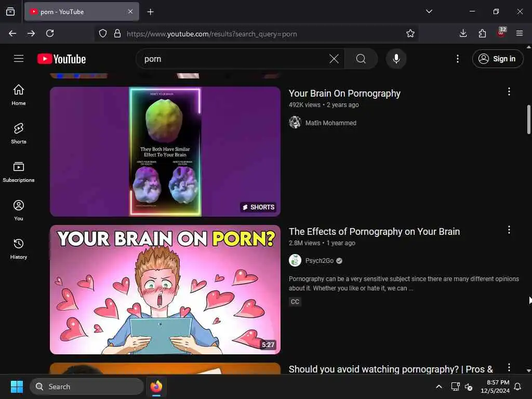Image resolution: width=532 pixels, height=399 pixels.
Task: Reload the page
Action: (x=50, y=33)
